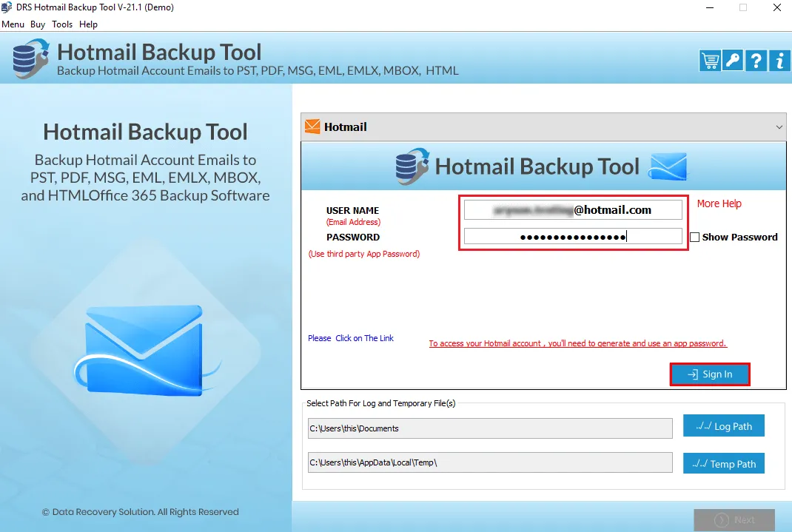Focus the Password input field
Screen dimensions: 792x532
click(x=573, y=237)
